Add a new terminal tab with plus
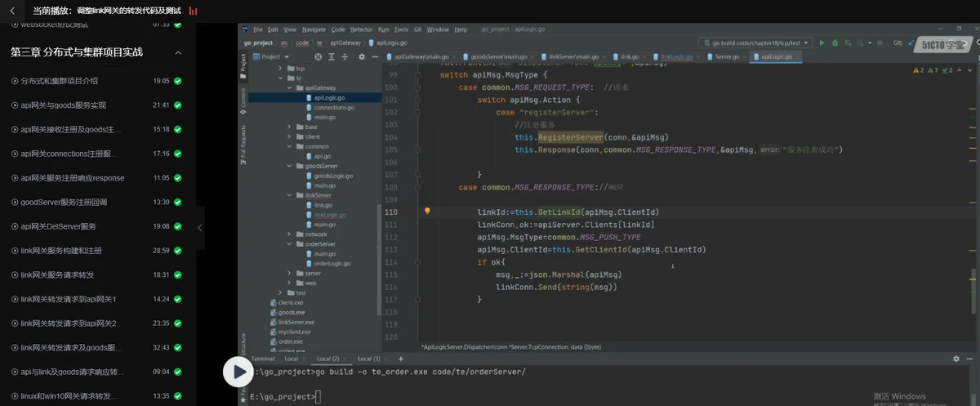The image size is (980, 406). (x=401, y=359)
